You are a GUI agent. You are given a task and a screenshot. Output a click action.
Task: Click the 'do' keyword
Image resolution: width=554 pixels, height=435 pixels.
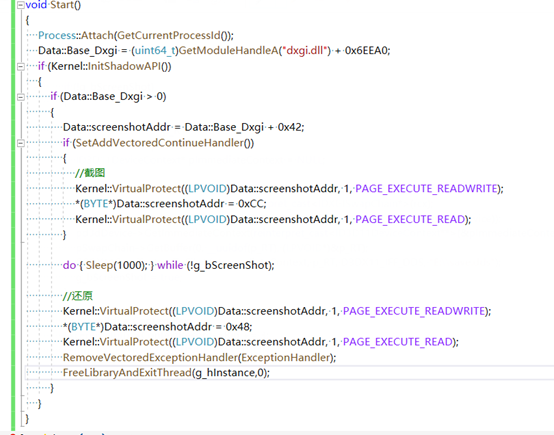point(69,265)
